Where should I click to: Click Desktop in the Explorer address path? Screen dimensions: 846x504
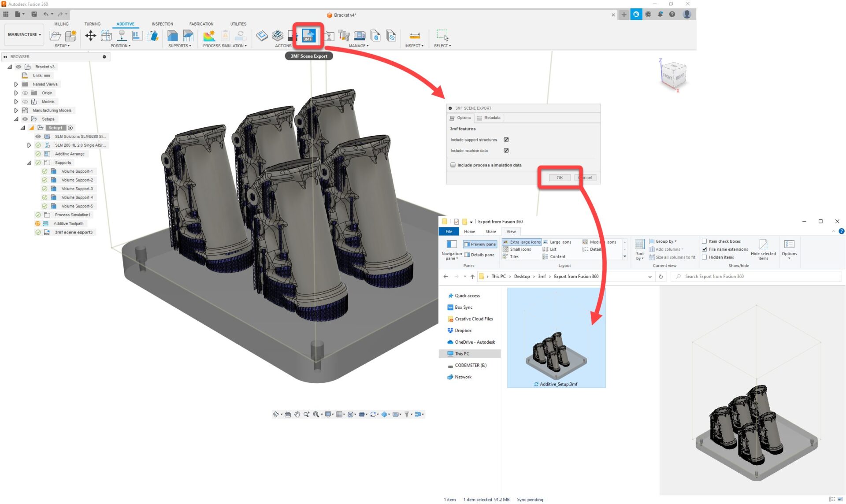(522, 277)
